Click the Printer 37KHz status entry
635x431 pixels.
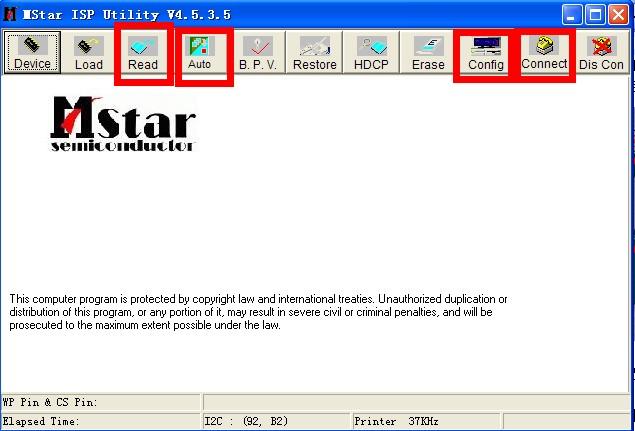point(427,421)
